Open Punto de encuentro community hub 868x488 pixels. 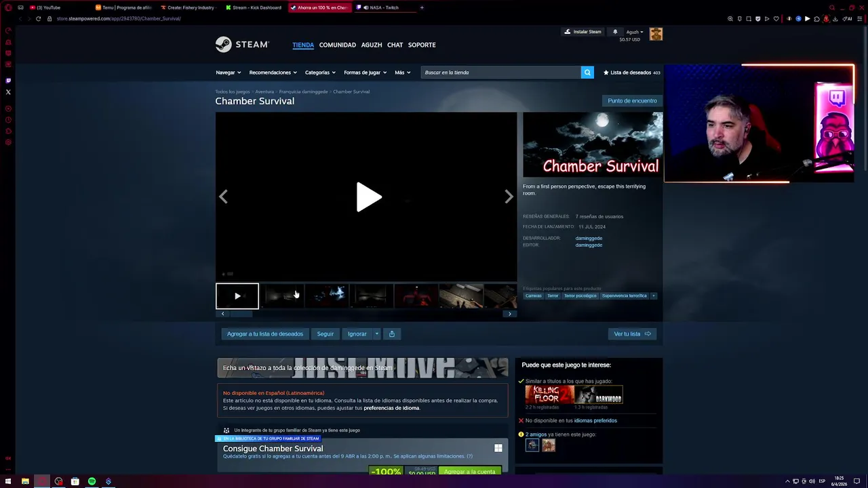coord(632,101)
